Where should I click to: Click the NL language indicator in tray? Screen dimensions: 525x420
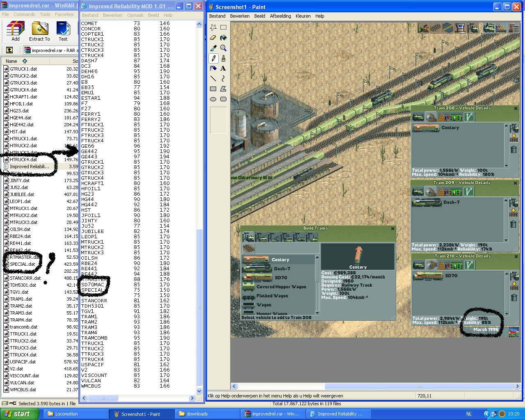click(469, 414)
